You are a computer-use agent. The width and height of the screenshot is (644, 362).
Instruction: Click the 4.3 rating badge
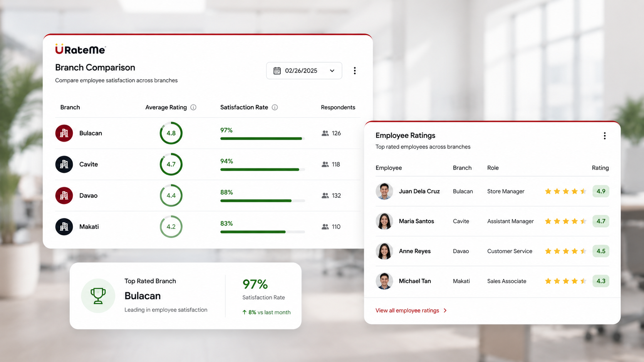(x=601, y=281)
